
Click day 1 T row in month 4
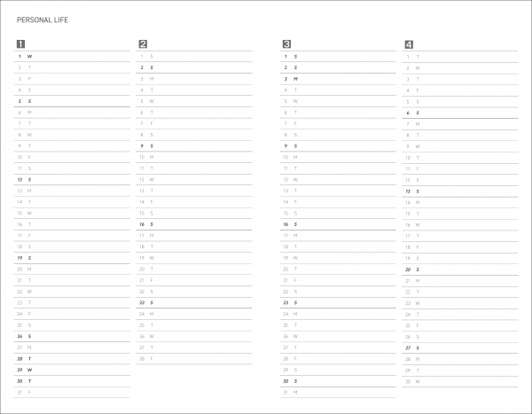(x=460, y=57)
